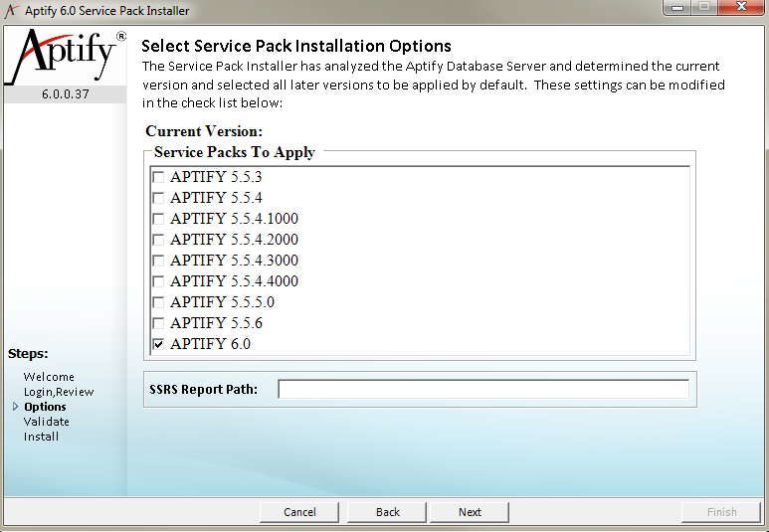Check the APTIFY 5.5.4 checkbox
The height and width of the screenshot is (532, 769).
coord(158,198)
